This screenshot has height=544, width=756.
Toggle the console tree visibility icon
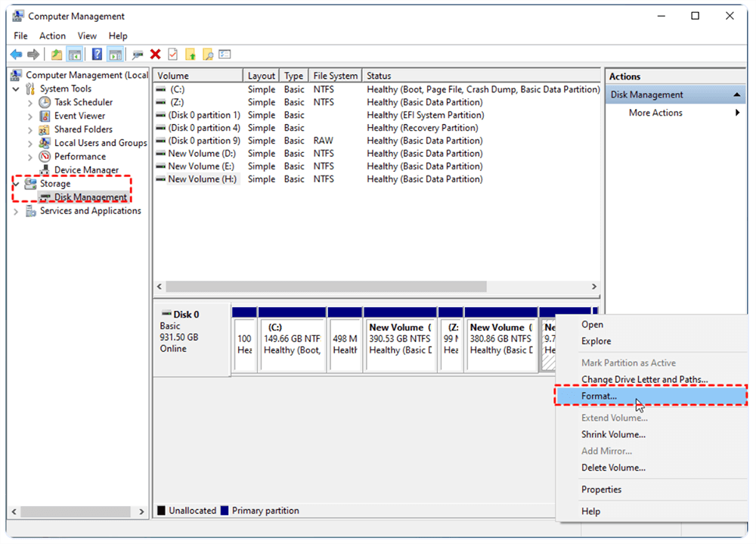[x=76, y=54]
